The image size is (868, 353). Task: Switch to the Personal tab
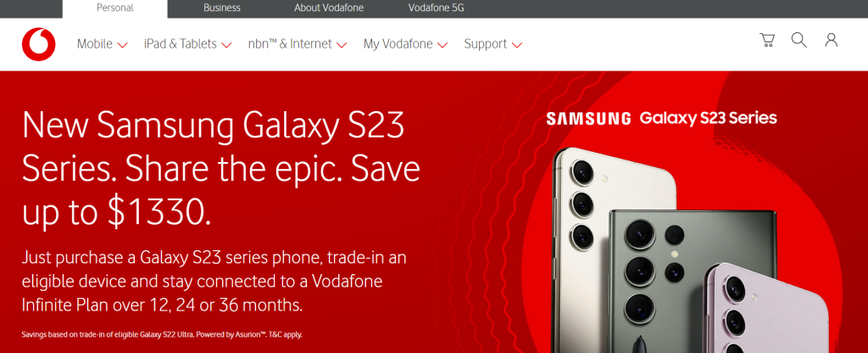pos(114,8)
